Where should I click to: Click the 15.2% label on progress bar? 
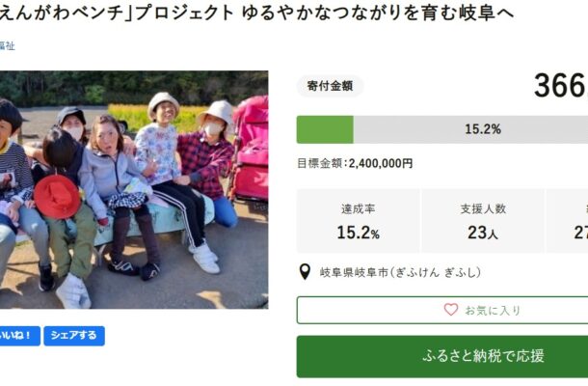click(x=483, y=129)
